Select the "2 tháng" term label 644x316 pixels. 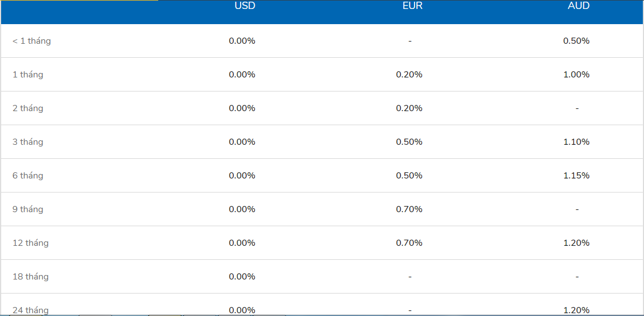pyautogui.click(x=27, y=108)
